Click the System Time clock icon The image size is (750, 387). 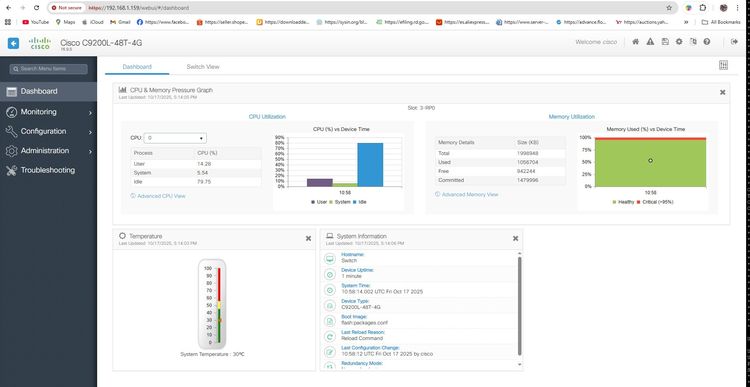click(330, 290)
